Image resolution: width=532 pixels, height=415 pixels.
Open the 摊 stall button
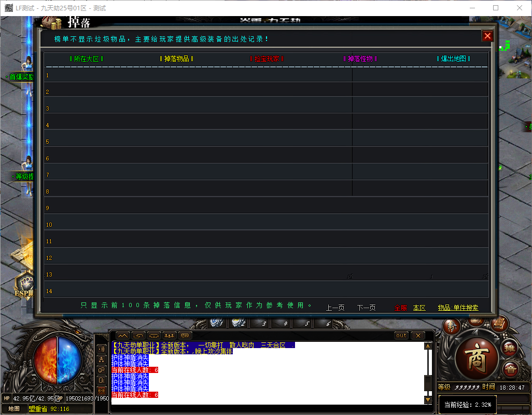coord(509,349)
